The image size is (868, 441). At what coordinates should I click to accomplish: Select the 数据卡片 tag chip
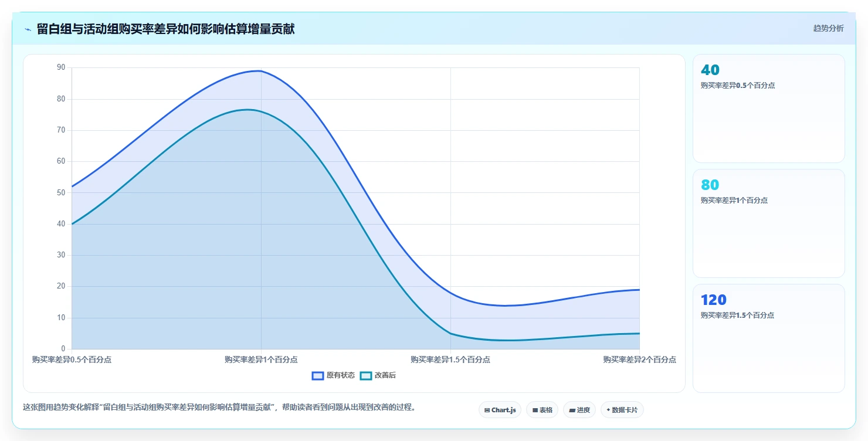tap(622, 410)
